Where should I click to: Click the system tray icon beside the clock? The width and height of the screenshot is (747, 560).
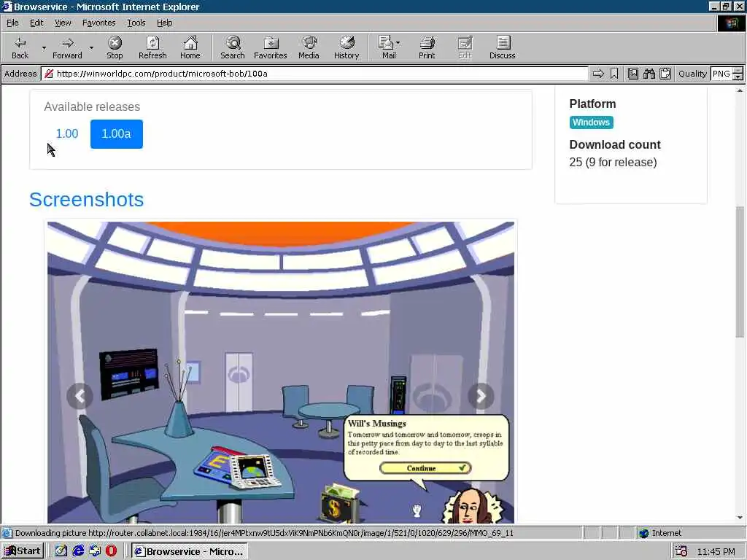pos(681,551)
